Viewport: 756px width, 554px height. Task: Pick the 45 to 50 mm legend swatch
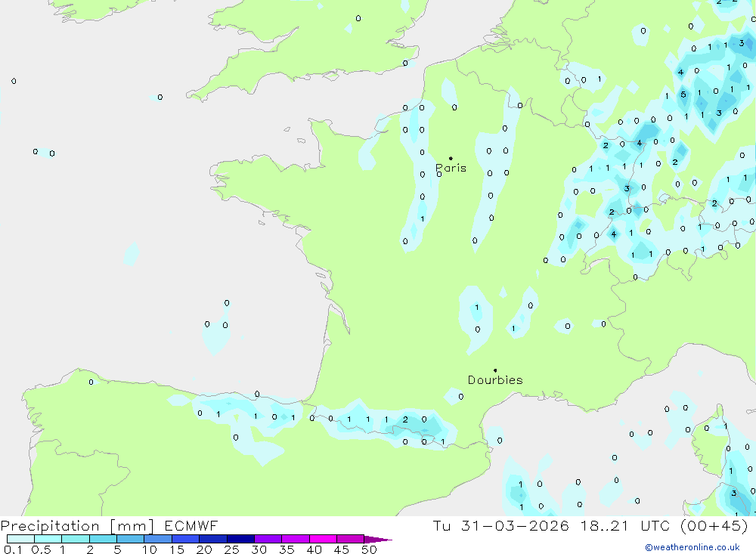coord(351,539)
